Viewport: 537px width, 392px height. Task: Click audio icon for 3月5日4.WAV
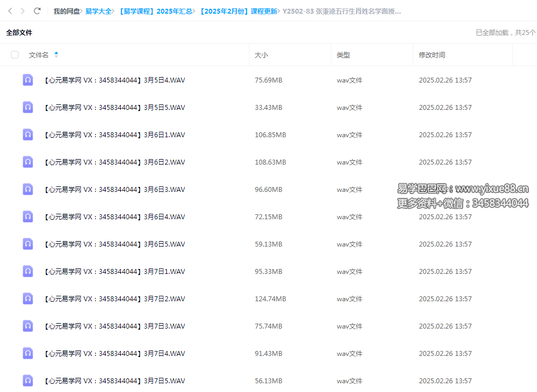pos(28,80)
